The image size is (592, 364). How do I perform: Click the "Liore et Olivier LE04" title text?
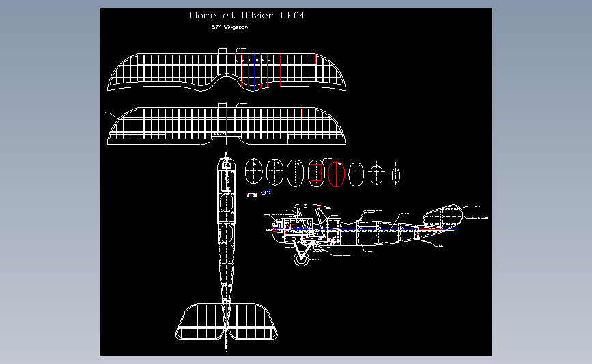[x=246, y=16]
